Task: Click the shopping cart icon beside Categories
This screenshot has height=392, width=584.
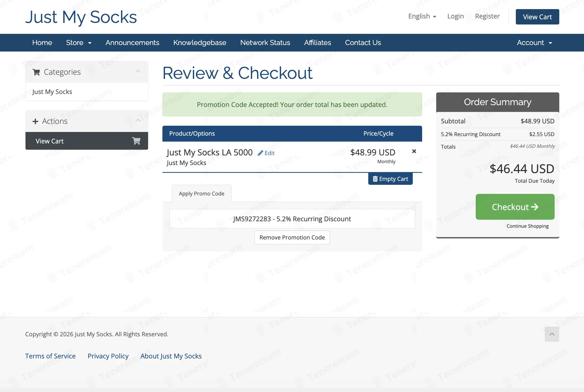Action: click(36, 72)
